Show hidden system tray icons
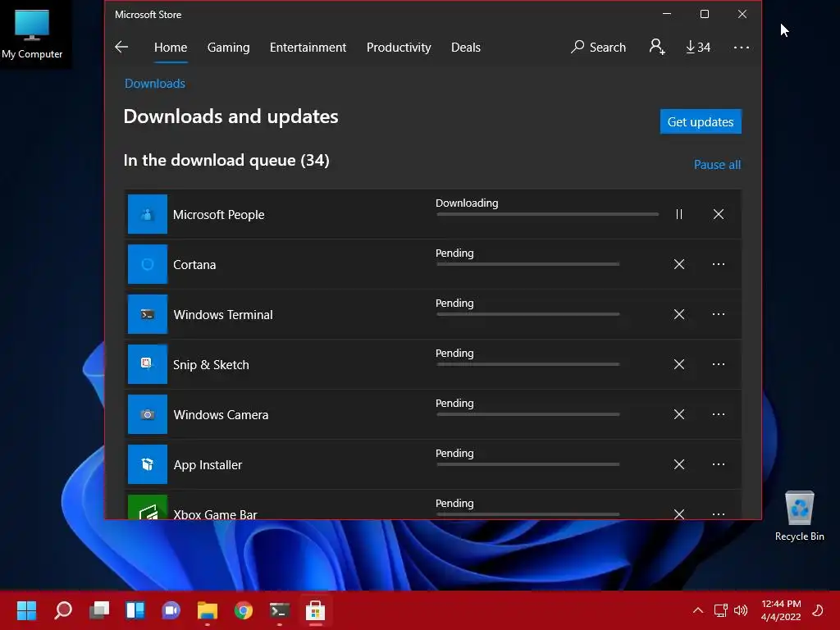 (698, 609)
